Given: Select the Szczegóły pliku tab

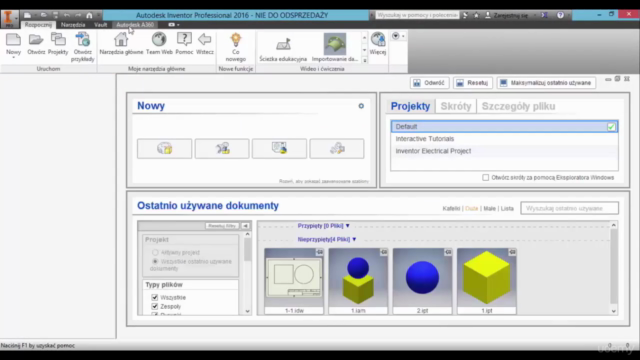Looking at the screenshot, I should tap(518, 106).
